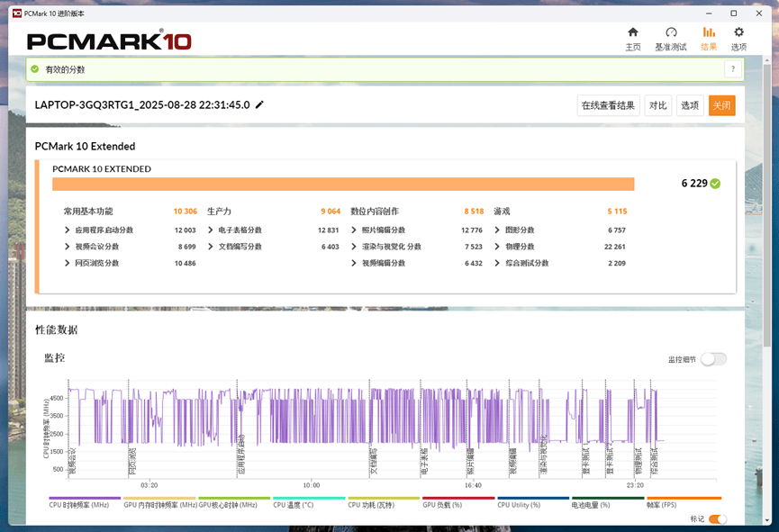Toggle the 标记 markers switch
Screen dimensions: 779x532
click(718, 519)
